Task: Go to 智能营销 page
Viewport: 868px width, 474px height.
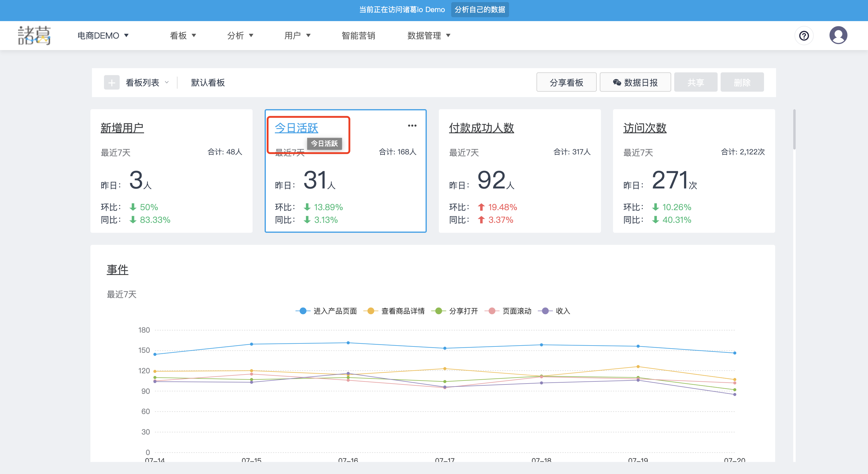Action: click(358, 35)
